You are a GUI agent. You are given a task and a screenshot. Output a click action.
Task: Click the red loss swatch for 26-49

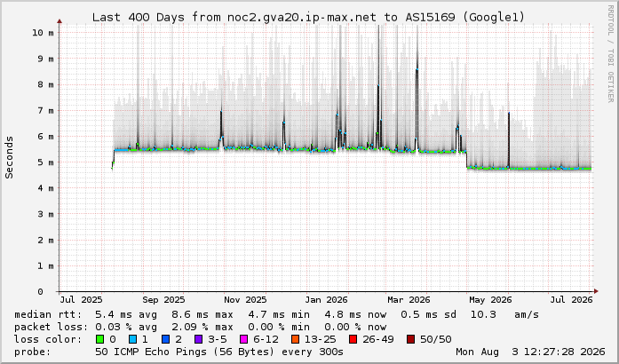(353, 339)
